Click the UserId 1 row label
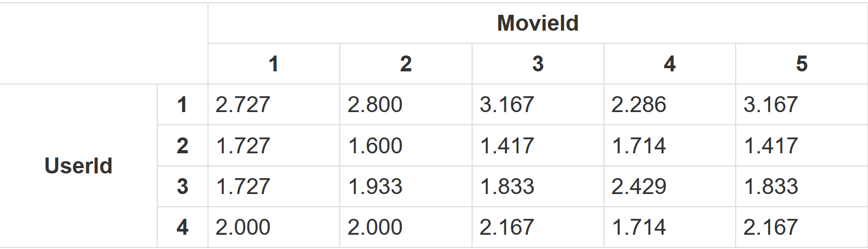The width and height of the screenshot is (868, 249). click(x=183, y=105)
